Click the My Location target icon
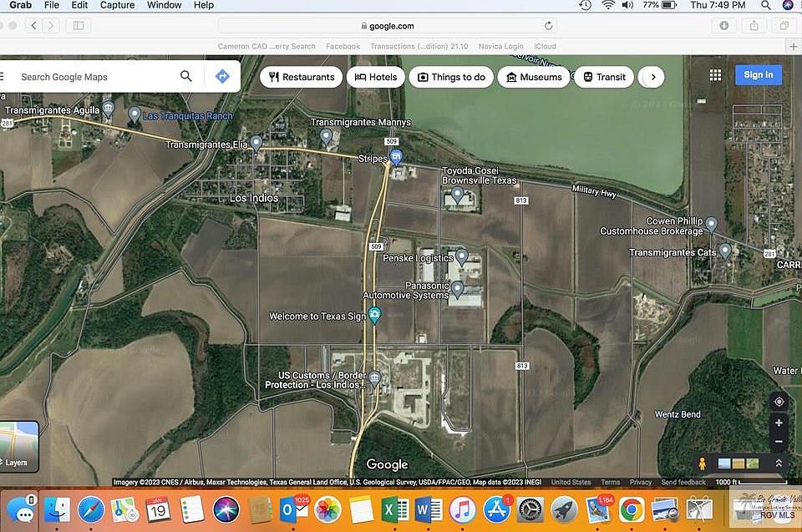Screen dimensions: 802x532 [x=778, y=402]
